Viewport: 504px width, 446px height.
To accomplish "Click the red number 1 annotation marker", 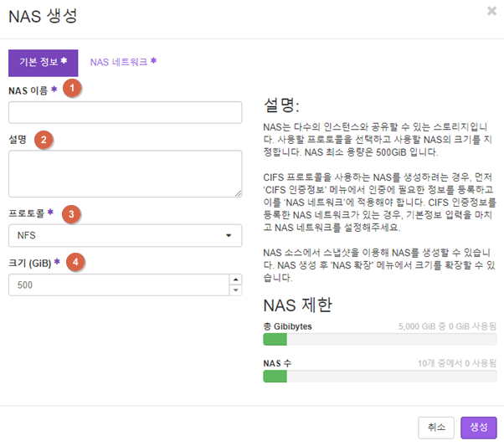I will click(x=72, y=88).
